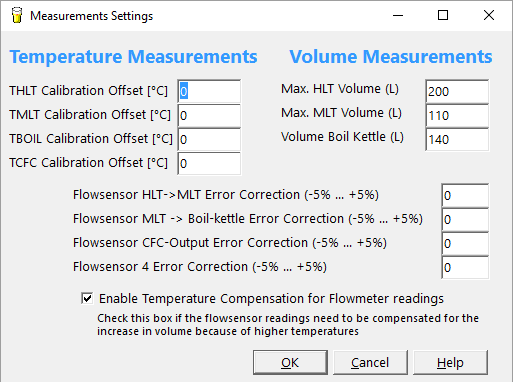Click into TBOIL Calibration Offset field
This screenshot has width=513, height=382.
coord(209,139)
